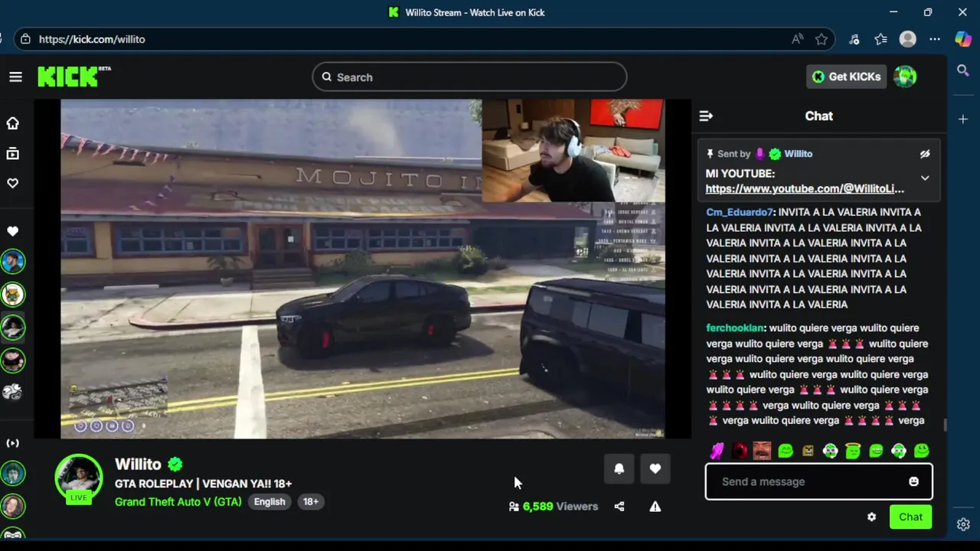Expand the pinned message chevron

click(925, 178)
